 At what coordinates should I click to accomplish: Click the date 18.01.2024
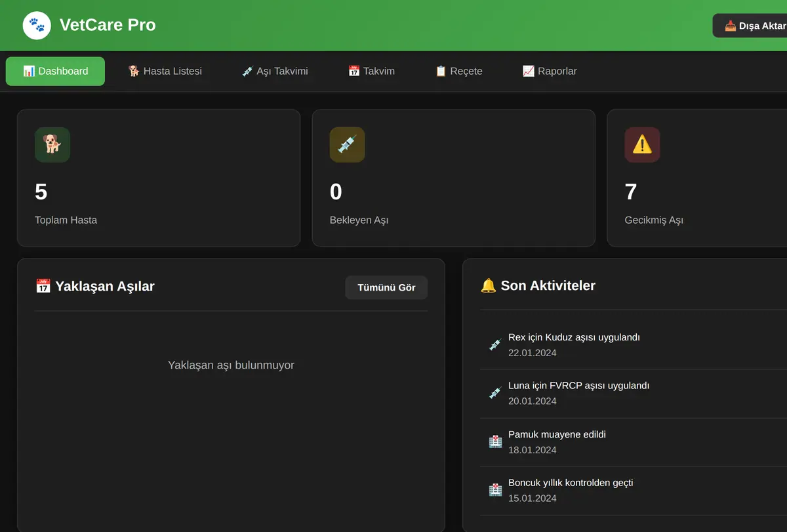point(532,450)
